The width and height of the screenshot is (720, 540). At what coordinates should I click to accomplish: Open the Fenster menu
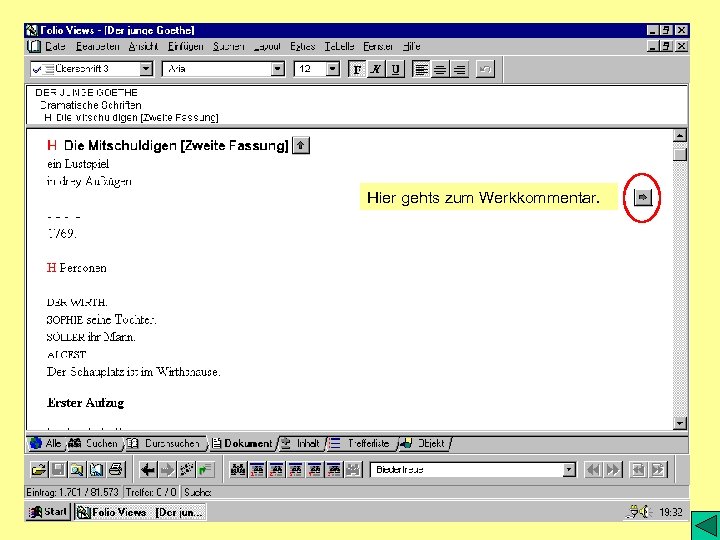[x=378, y=46]
